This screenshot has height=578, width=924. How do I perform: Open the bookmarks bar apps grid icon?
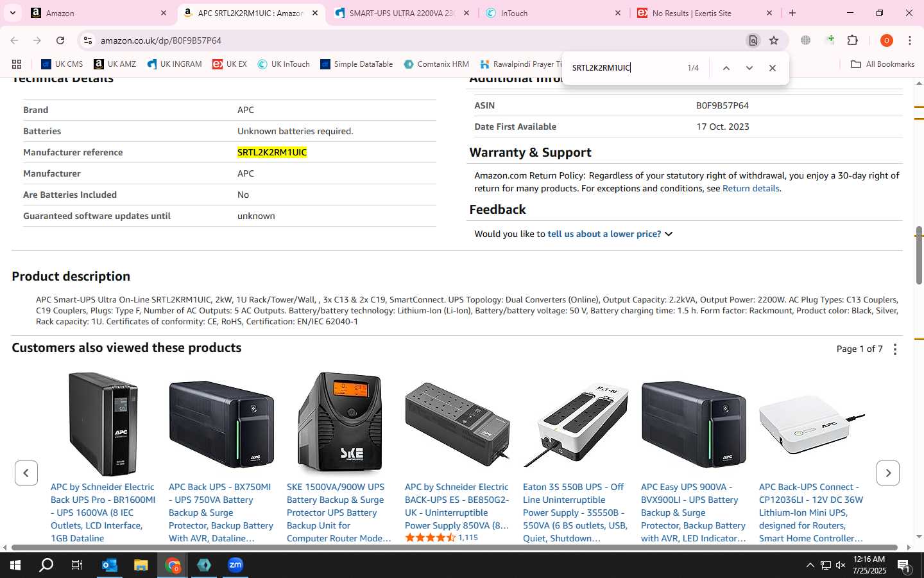pyautogui.click(x=17, y=64)
